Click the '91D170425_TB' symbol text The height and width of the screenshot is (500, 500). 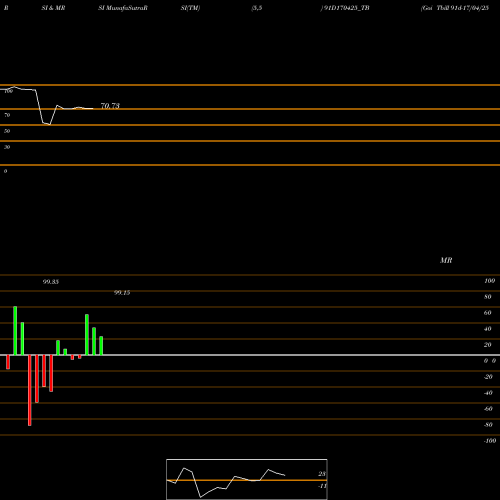[346, 8]
